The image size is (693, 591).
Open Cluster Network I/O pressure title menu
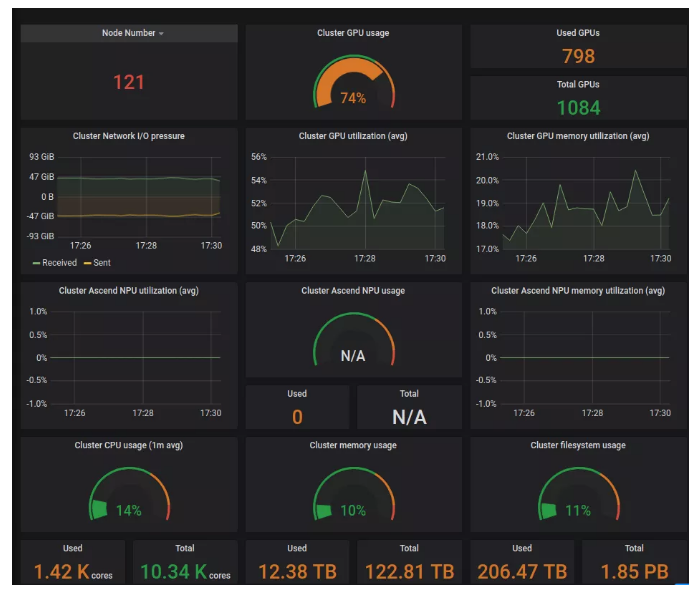[129, 136]
